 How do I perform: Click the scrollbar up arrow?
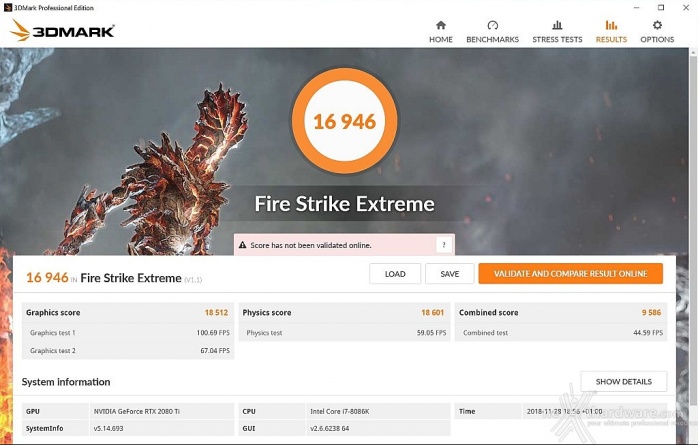pos(694,53)
